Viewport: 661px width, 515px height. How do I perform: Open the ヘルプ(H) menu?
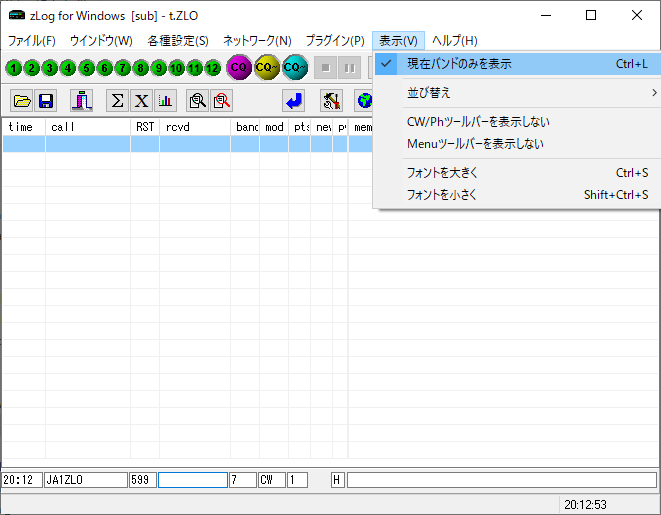(455, 41)
